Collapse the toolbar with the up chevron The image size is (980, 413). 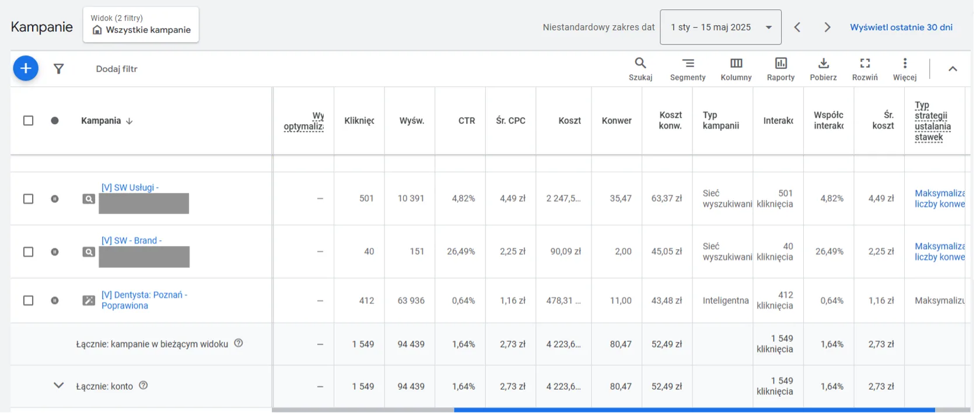[x=953, y=69]
